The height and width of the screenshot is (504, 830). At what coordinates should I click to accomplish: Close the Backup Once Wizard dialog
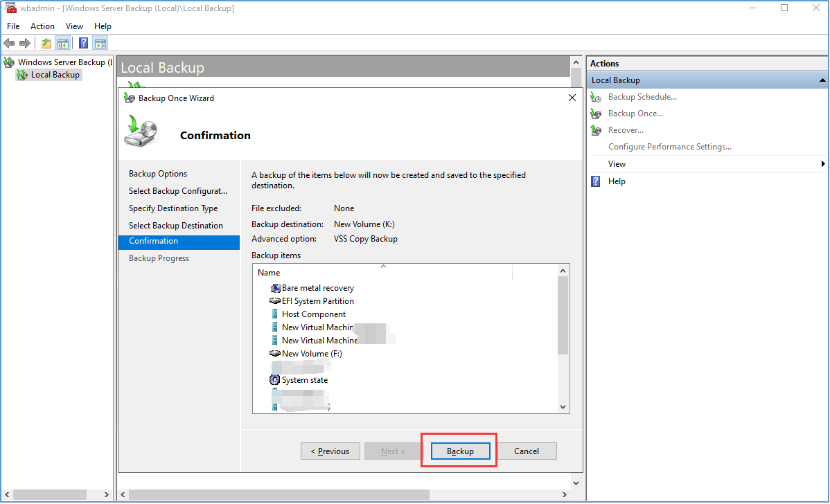(572, 98)
